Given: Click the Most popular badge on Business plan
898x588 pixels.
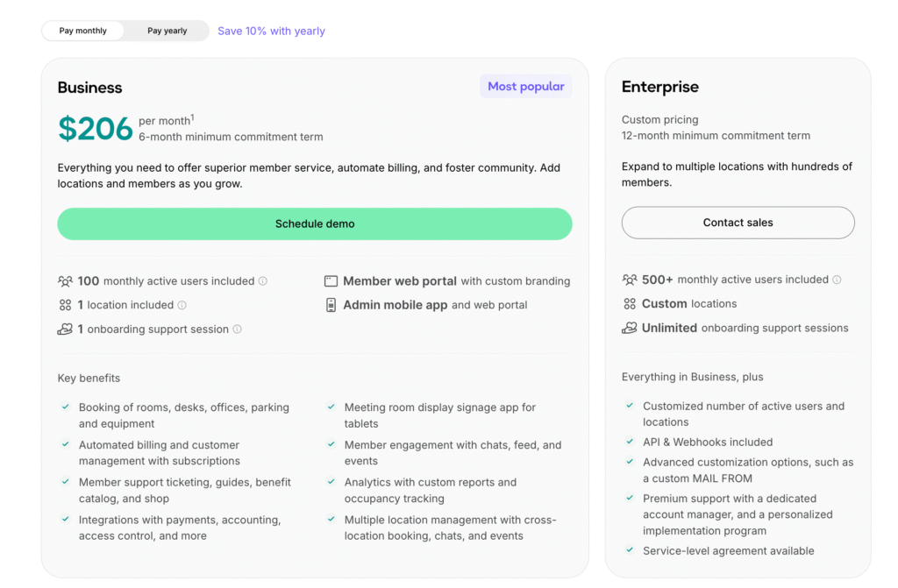Looking at the screenshot, I should 526,86.
